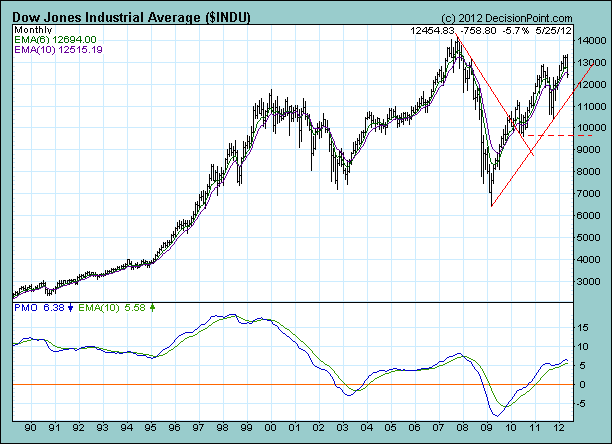Screen dimensions: 612x444
Task: Click the PMO axis label 0
Action: pyautogui.click(x=582, y=385)
